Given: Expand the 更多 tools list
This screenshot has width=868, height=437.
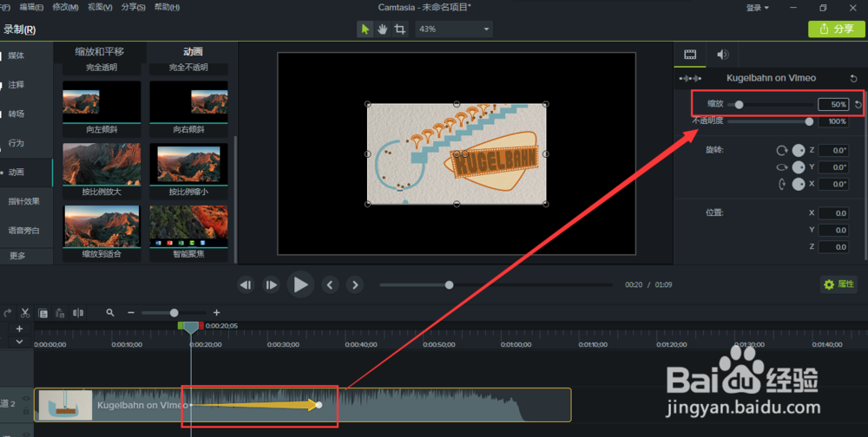Looking at the screenshot, I should coord(17,256).
